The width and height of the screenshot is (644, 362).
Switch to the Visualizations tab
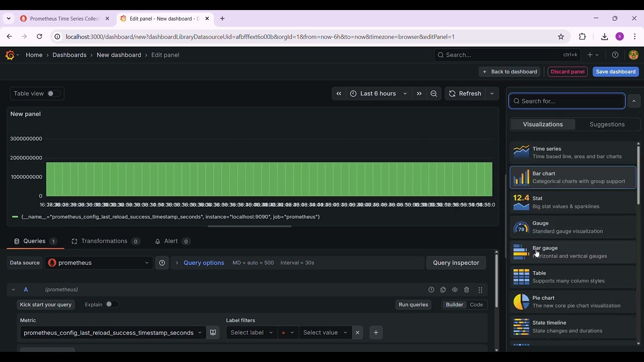pyautogui.click(x=543, y=124)
